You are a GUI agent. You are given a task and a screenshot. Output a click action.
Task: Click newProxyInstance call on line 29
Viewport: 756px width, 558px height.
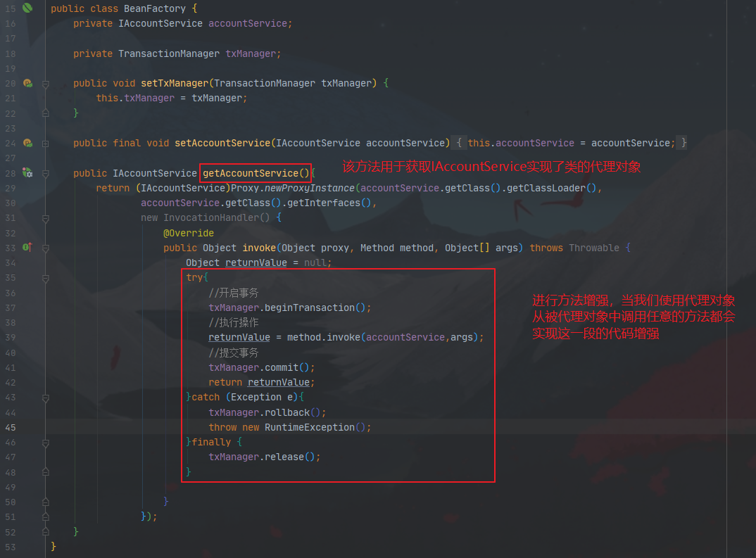pyautogui.click(x=310, y=188)
